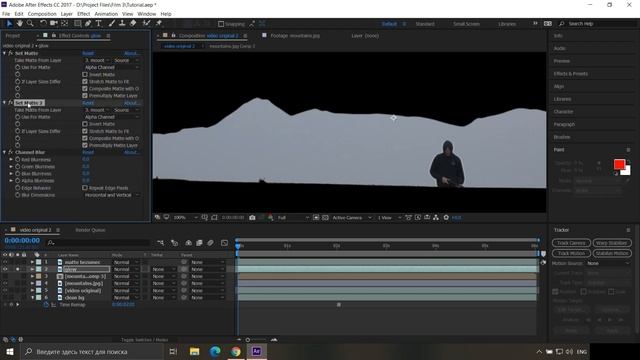This screenshot has width=640, height=360.
Task: Open blending Mode dropdown for layer 3
Action: pyautogui.click(x=126, y=276)
